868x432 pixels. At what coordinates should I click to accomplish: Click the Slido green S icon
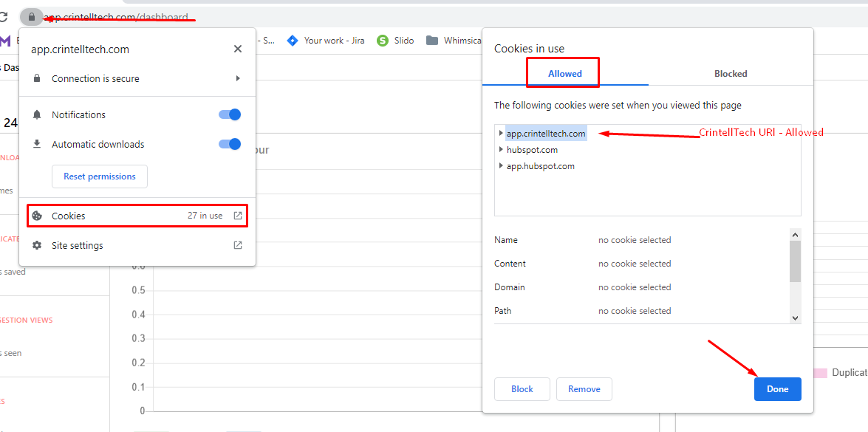(383, 41)
